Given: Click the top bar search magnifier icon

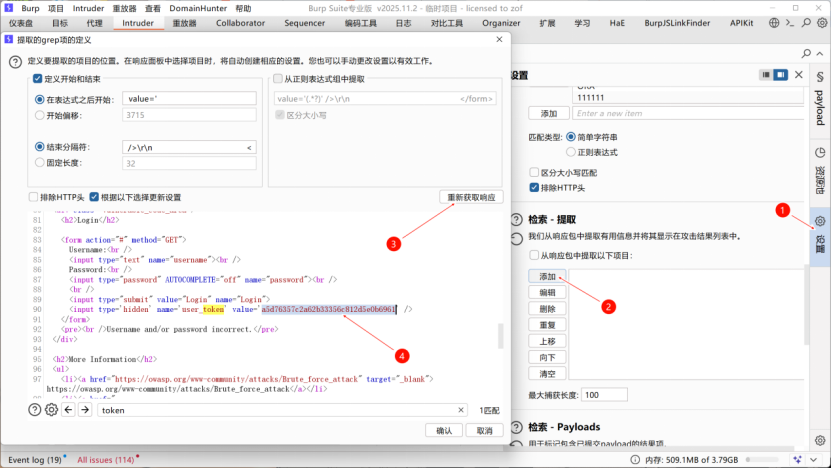Looking at the screenshot, I should (806, 23).
